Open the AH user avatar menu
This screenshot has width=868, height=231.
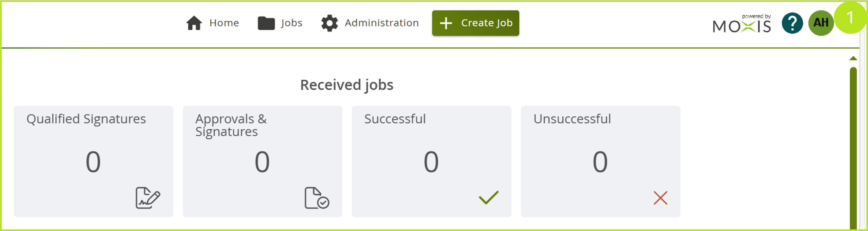click(820, 23)
